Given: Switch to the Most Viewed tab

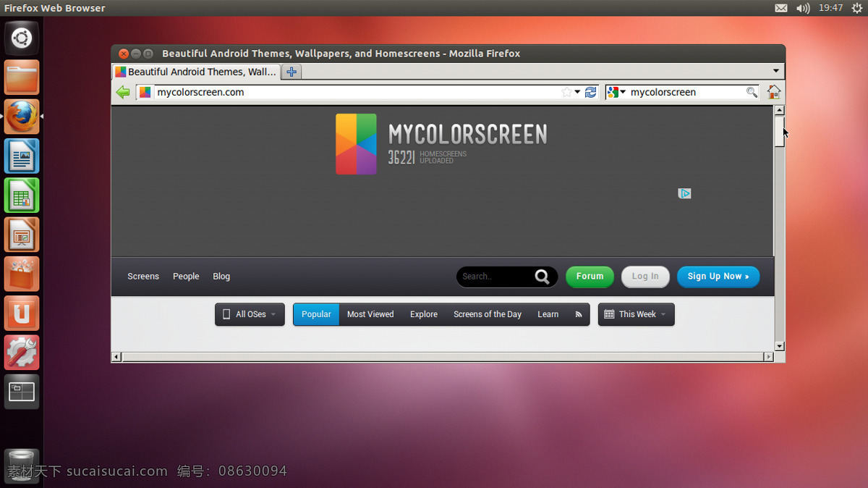Looking at the screenshot, I should [x=370, y=314].
